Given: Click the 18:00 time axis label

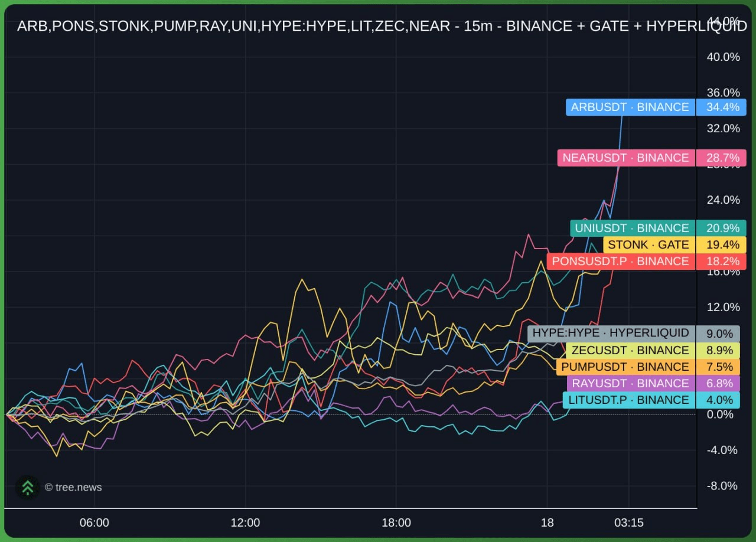Looking at the screenshot, I should 396,523.
